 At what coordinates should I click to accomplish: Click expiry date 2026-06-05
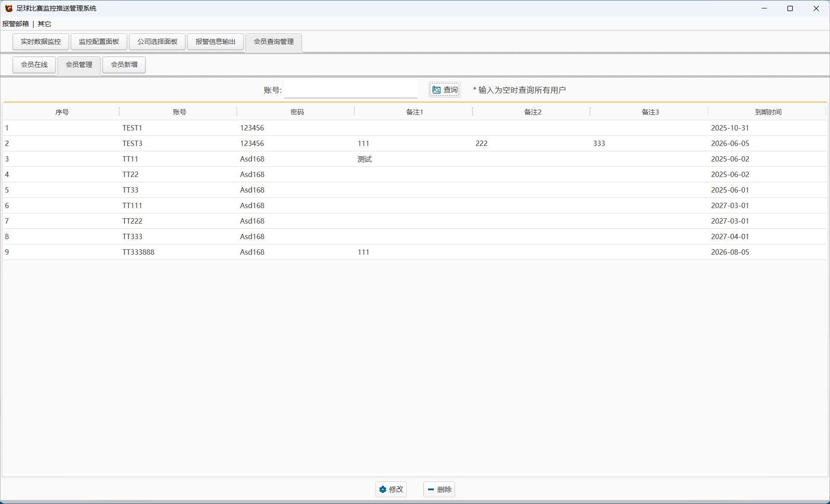point(730,143)
